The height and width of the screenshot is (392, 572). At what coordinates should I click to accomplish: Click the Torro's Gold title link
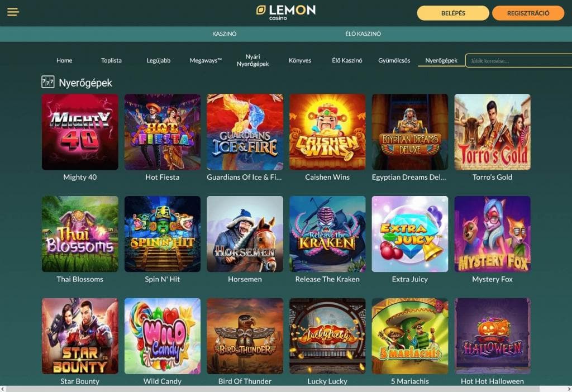coord(492,177)
